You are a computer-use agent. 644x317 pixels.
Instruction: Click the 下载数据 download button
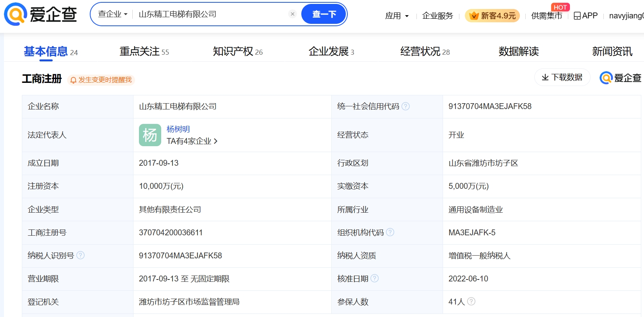[562, 77]
